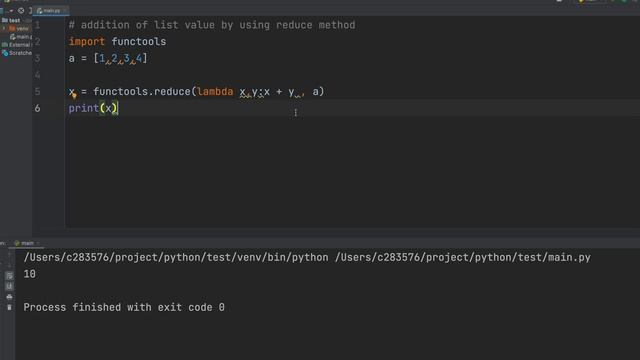Click line number 6 in the gutter

click(37, 108)
